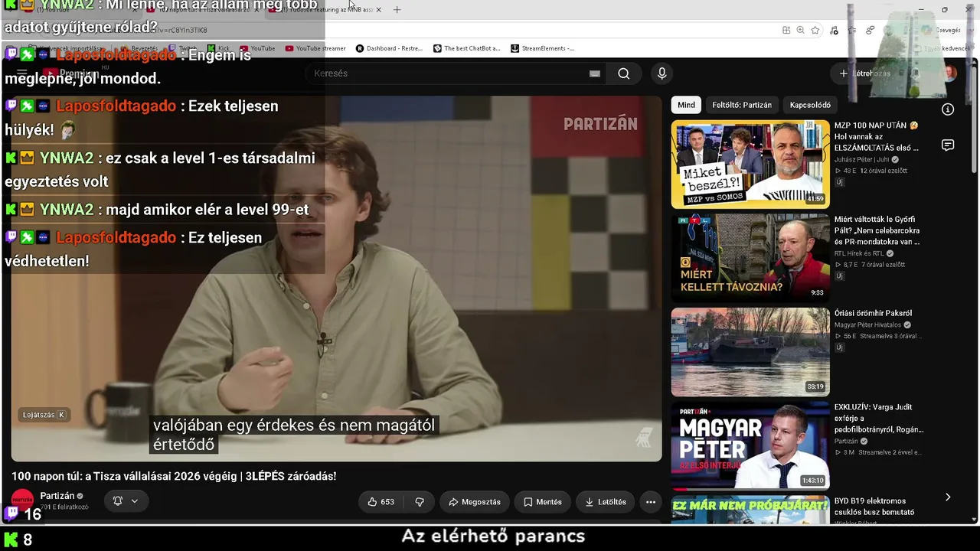The width and height of the screenshot is (980, 551).
Task: Click the 'Juhász Péter | Juhi' channel name
Action: tap(861, 160)
